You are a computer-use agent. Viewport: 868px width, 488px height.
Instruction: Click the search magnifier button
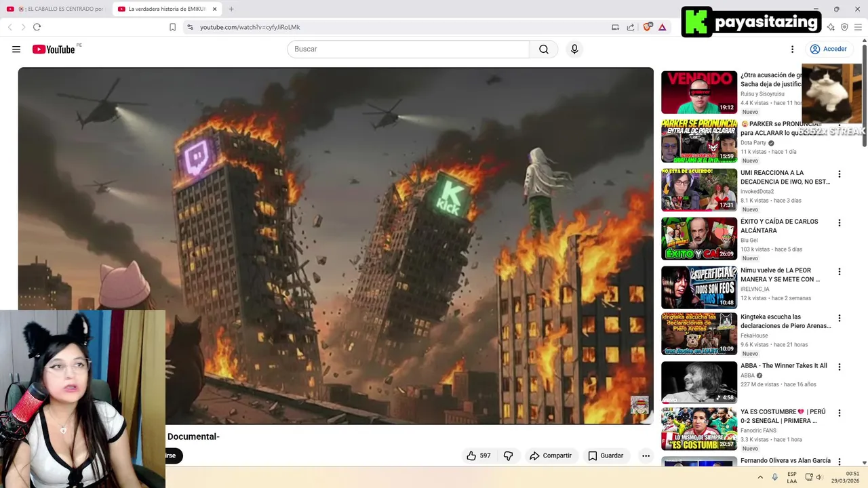tap(544, 49)
